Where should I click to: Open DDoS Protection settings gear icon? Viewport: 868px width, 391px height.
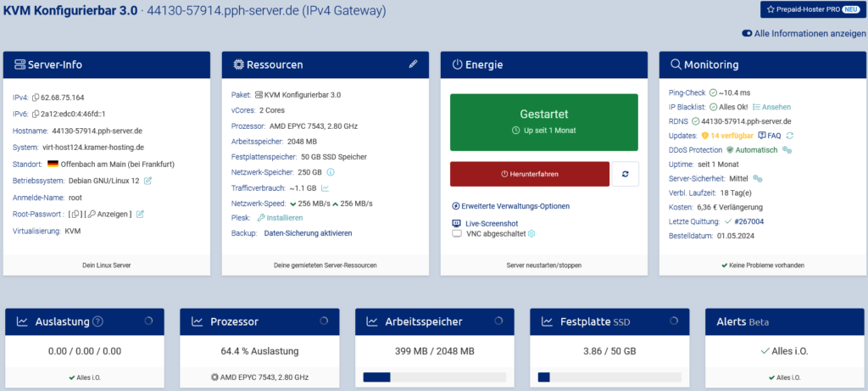787,150
